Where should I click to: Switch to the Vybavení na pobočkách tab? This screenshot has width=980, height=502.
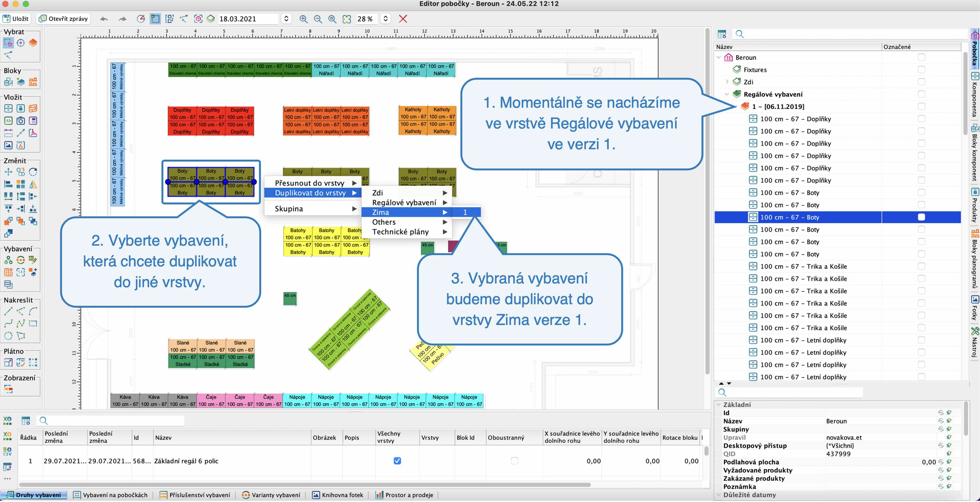[110, 495]
